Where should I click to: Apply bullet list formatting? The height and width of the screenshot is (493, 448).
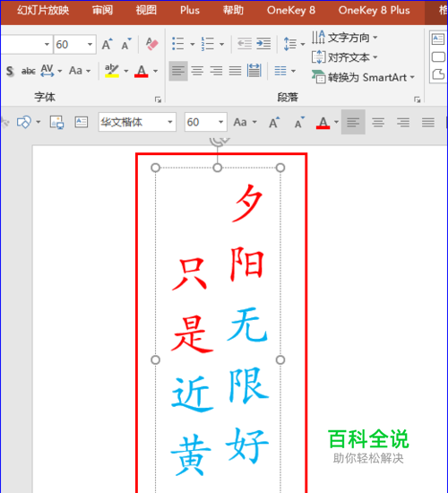(178, 44)
